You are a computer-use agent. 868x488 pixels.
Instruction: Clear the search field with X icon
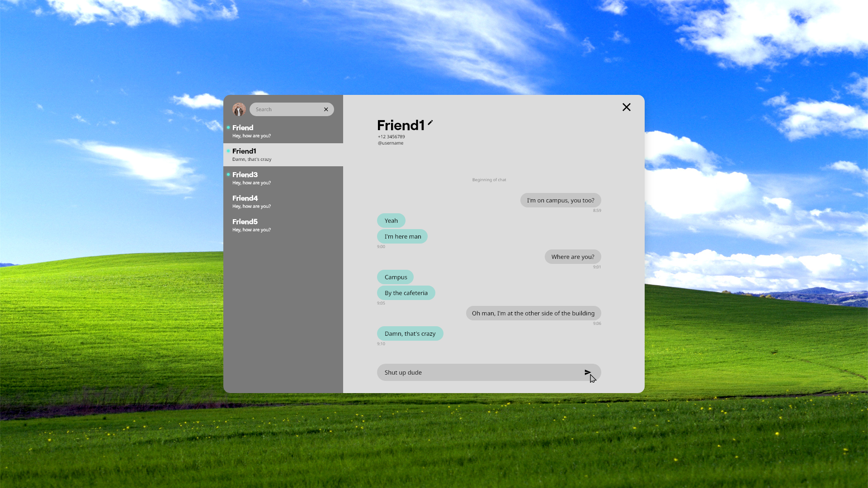click(326, 109)
